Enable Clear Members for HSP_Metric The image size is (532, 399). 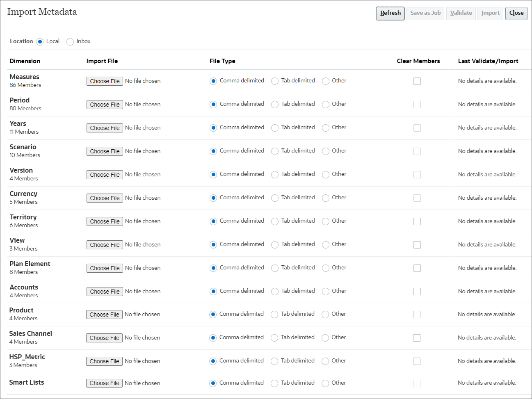(417, 361)
